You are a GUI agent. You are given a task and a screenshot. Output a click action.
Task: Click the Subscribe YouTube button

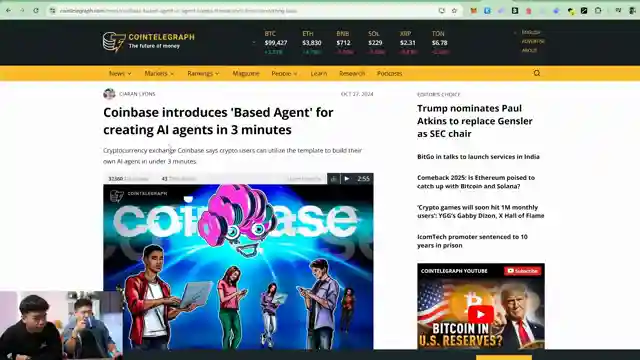522,271
